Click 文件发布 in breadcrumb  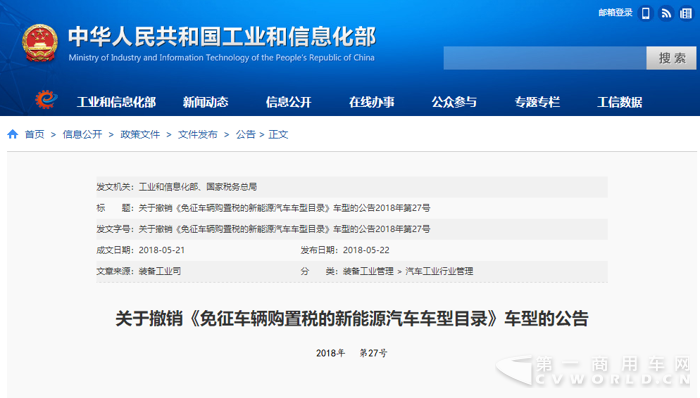click(x=197, y=134)
